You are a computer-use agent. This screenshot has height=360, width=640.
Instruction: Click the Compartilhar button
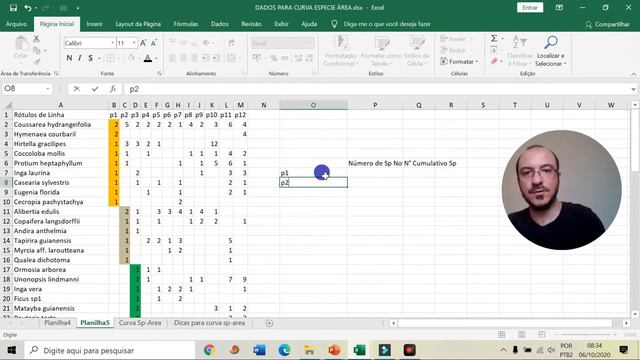click(607, 24)
